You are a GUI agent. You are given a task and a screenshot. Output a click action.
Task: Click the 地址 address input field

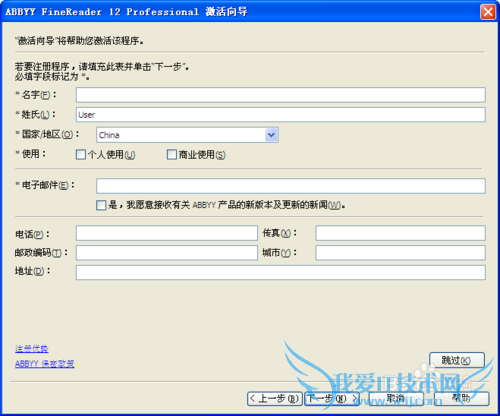280,273
